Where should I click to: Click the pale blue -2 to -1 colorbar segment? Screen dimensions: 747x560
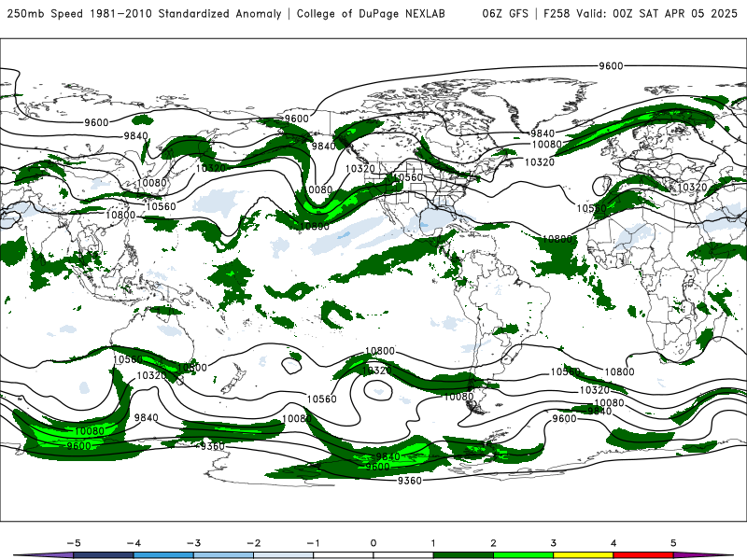tap(284, 555)
